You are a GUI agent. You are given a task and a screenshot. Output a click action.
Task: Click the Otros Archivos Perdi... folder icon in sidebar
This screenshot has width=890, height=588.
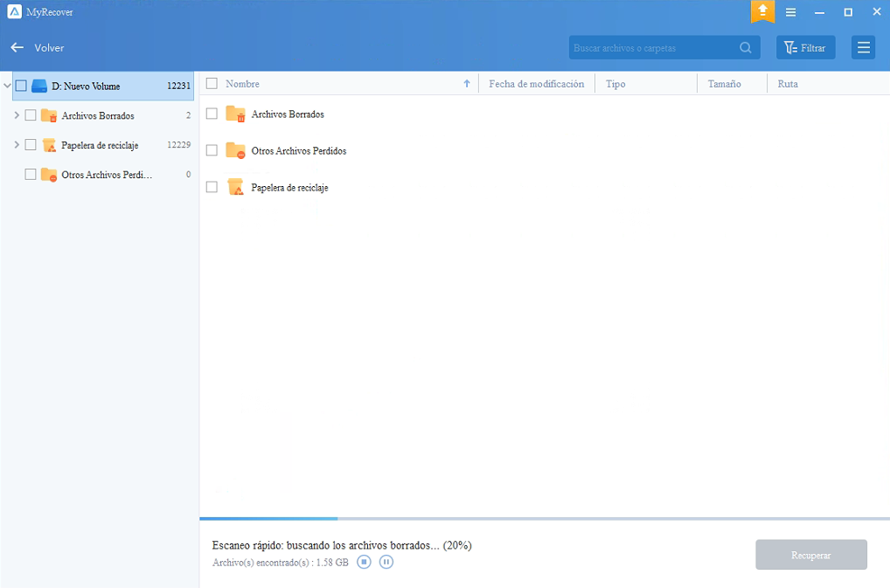[x=49, y=175]
